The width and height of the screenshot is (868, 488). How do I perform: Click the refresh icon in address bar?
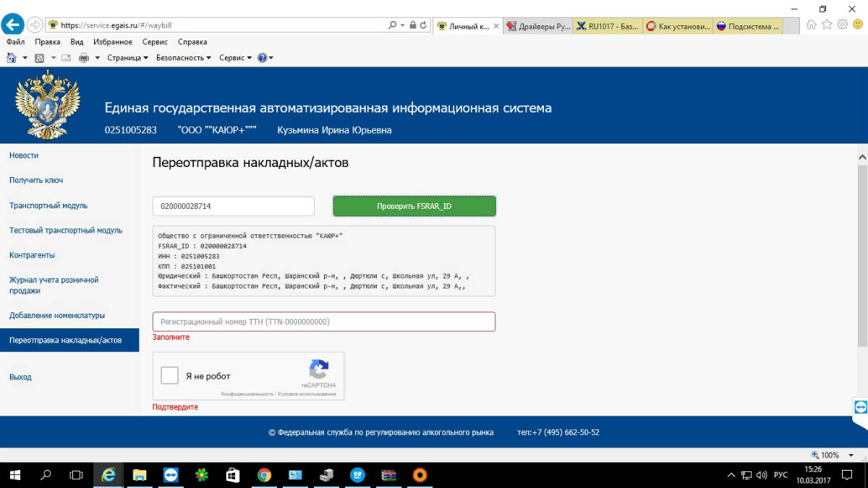(x=423, y=25)
